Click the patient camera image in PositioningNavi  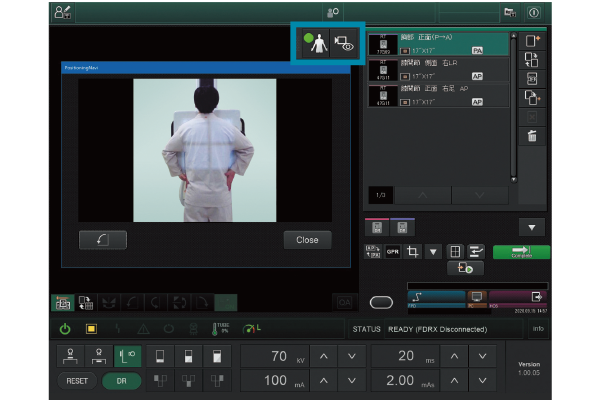coord(205,150)
